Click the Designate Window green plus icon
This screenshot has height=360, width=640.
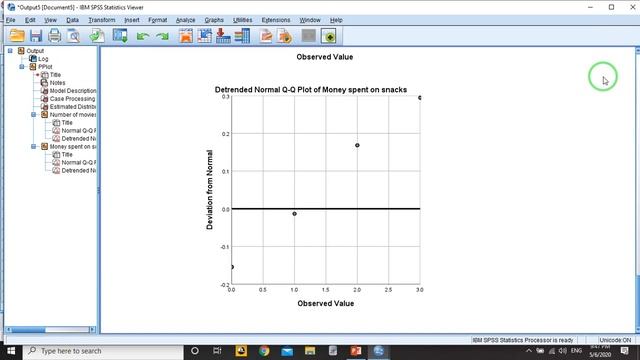329,36
